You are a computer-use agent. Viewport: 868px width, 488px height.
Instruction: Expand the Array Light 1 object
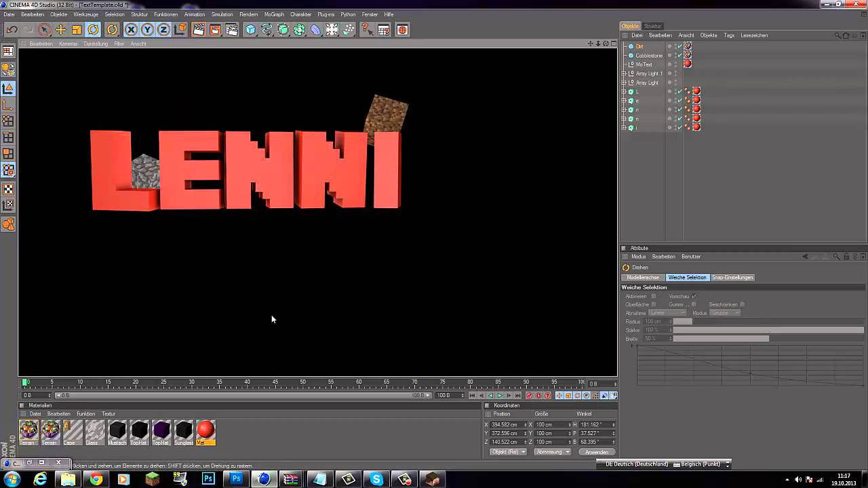pos(625,73)
